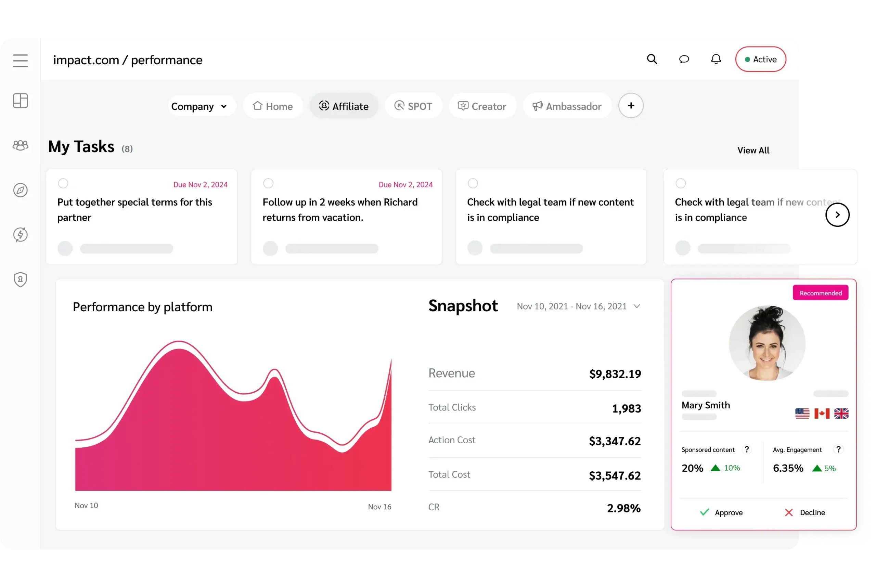Screen dimensions: 876x588
Task: Mark 'Put together special terms' task complete
Action: 63,183
